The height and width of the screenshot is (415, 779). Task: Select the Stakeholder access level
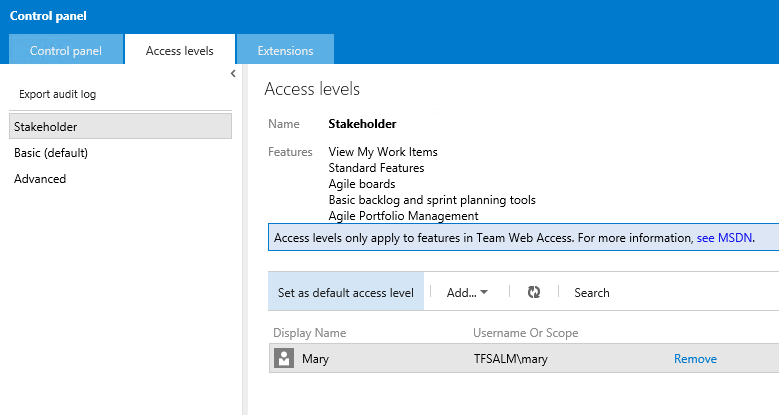pos(46,127)
